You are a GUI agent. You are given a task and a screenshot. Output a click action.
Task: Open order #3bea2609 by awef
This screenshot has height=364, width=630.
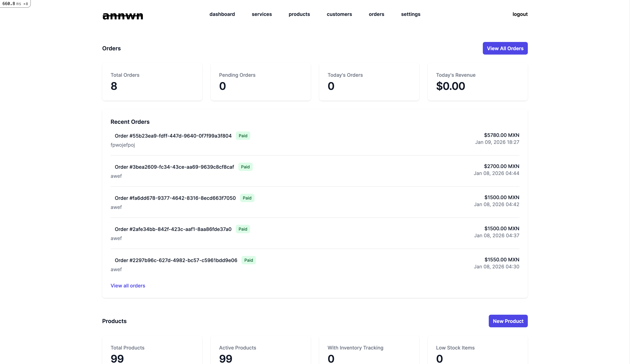(174, 167)
